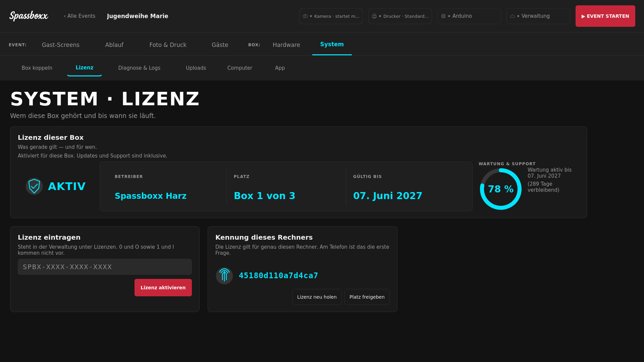The image size is (644, 362).
Task: Click machine ID 45180d110a7d4ca7
Action: 278,276
